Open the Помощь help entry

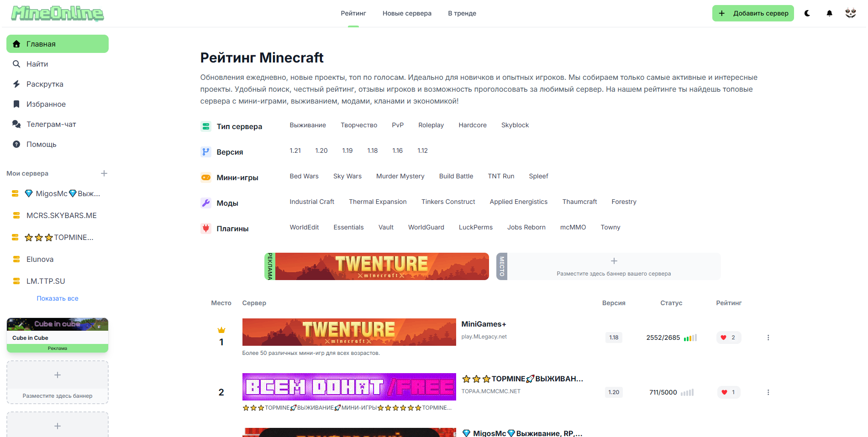(16, 144)
